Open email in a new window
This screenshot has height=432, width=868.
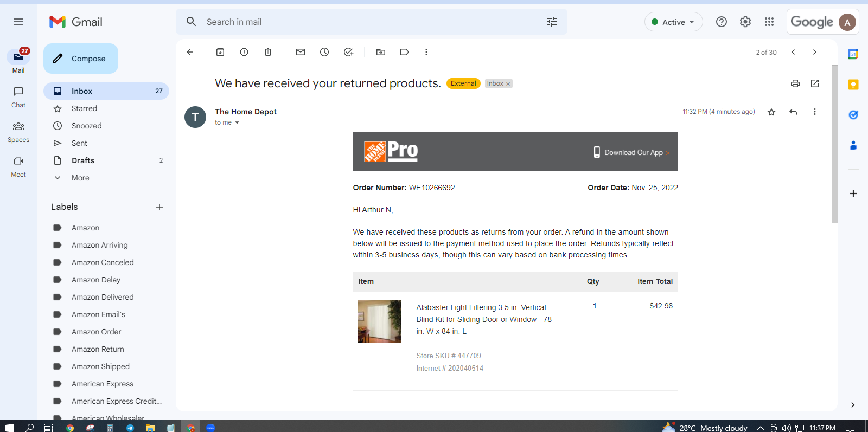pos(815,83)
